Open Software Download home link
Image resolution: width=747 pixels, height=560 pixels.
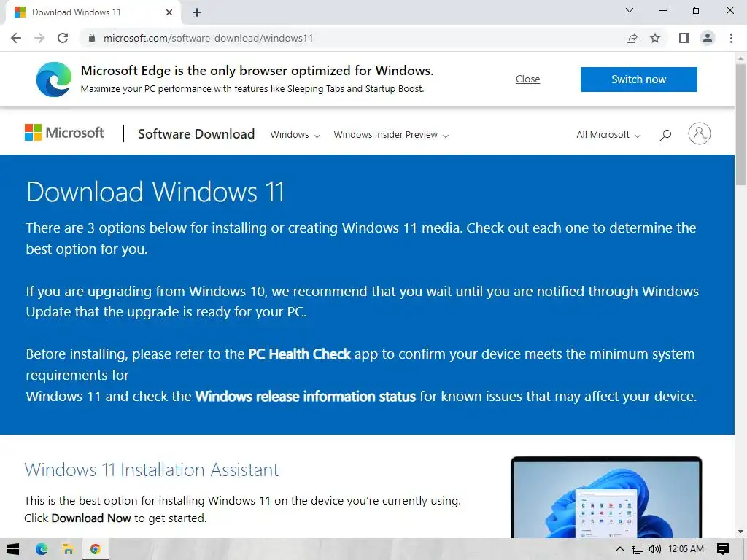click(196, 134)
